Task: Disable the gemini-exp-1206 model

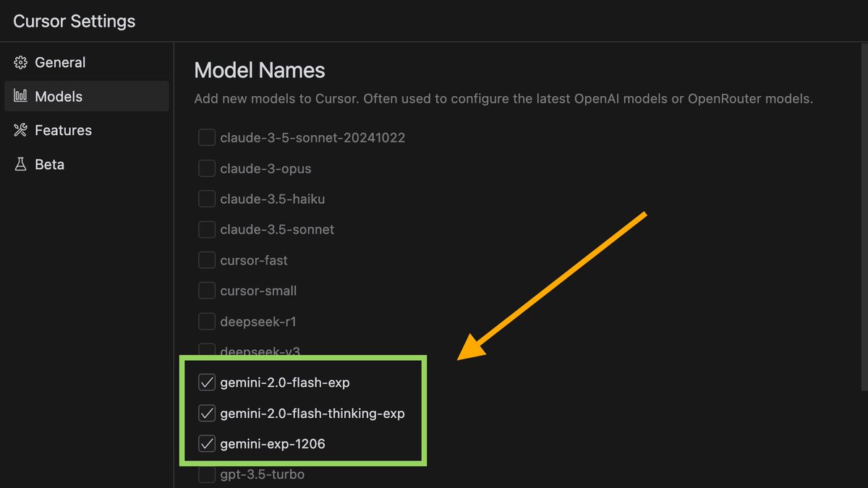Action: click(206, 443)
